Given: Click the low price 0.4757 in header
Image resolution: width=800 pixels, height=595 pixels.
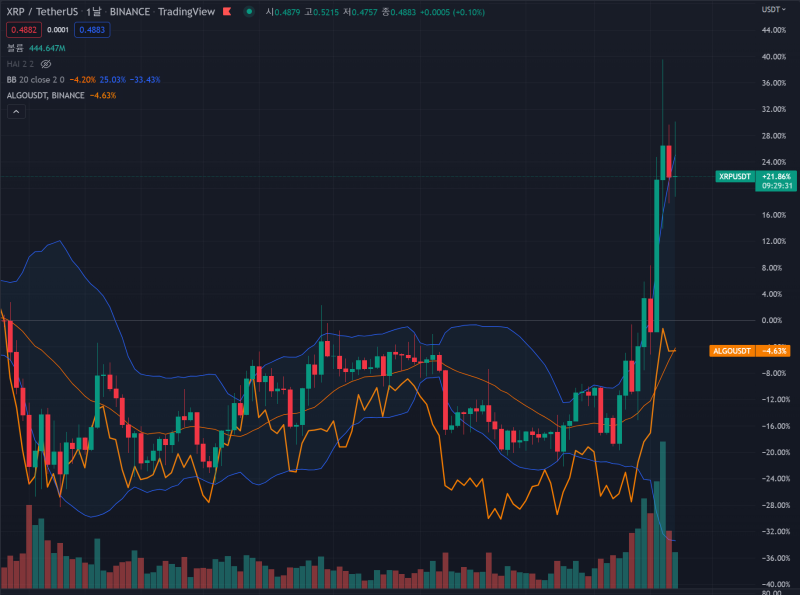Looking at the screenshot, I should click(364, 12).
